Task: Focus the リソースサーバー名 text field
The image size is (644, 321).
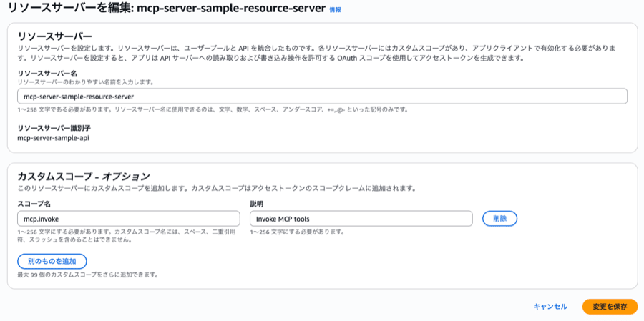Action: coord(322,96)
